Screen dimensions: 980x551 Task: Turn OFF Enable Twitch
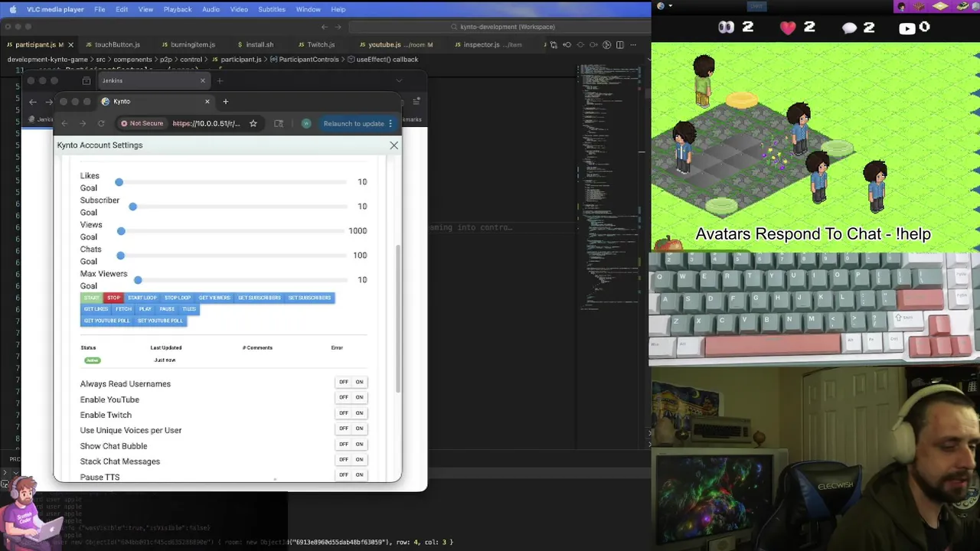pos(344,413)
